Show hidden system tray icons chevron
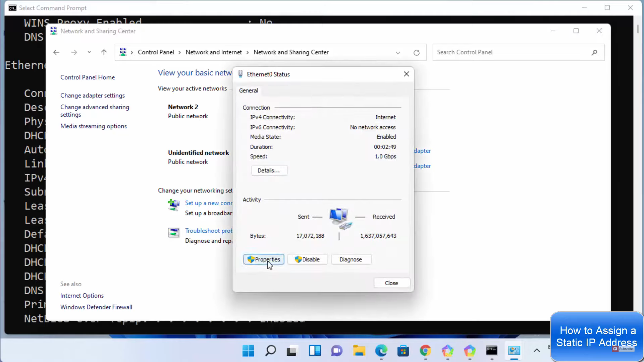The height and width of the screenshot is (362, 644). coord(537,351)
